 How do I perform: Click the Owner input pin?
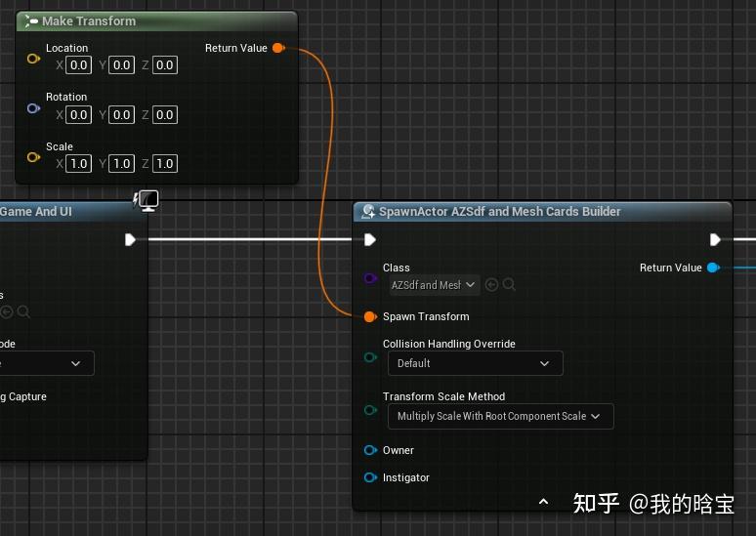(370, 450)
